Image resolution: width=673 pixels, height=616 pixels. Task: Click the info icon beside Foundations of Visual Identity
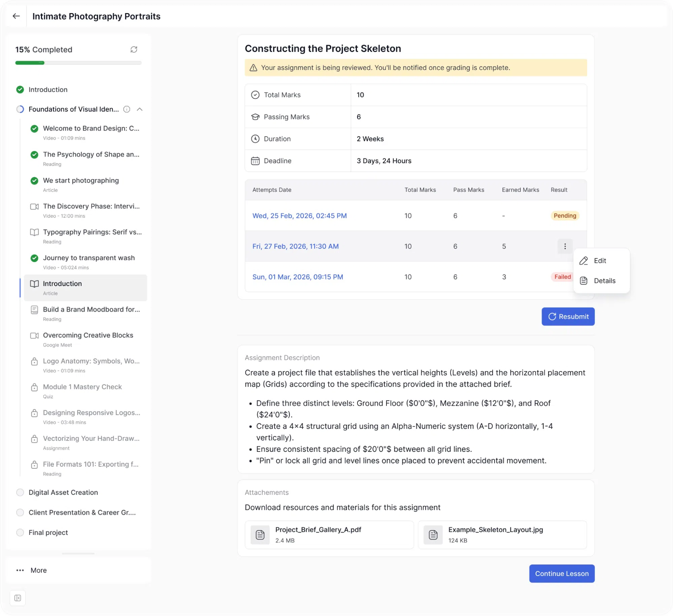(x=127, y=109)
